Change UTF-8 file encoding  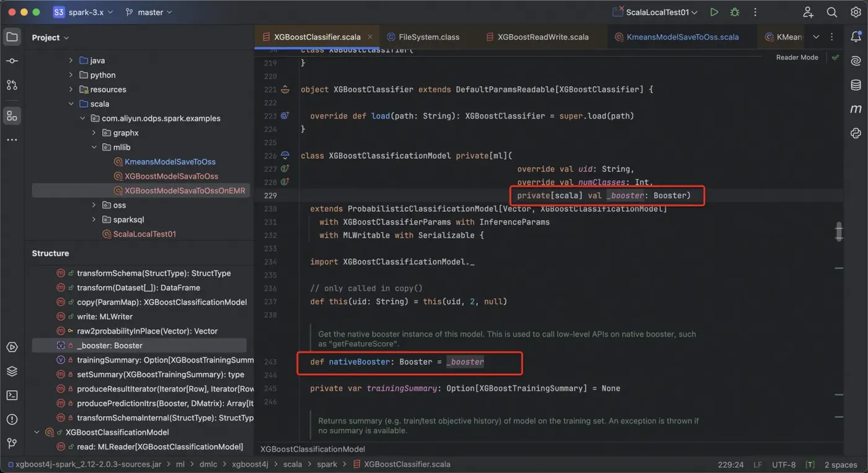pos(784,464)
